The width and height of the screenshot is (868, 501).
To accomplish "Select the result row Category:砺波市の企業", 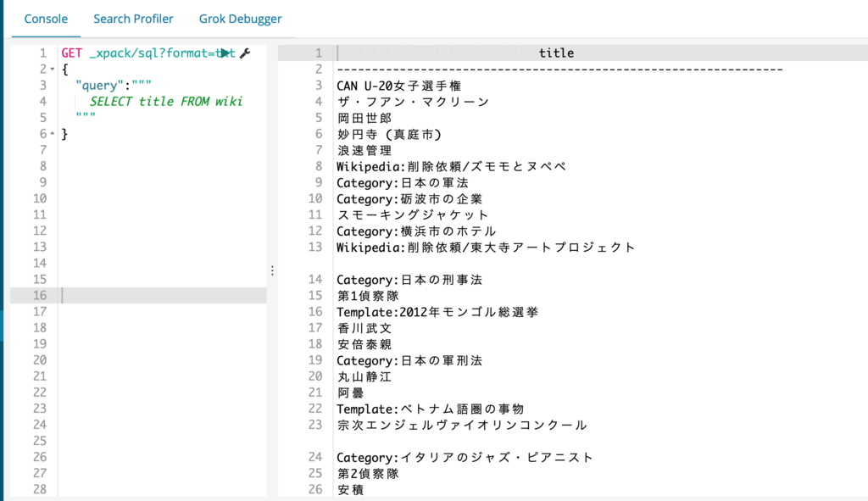I will pos(409,198).
